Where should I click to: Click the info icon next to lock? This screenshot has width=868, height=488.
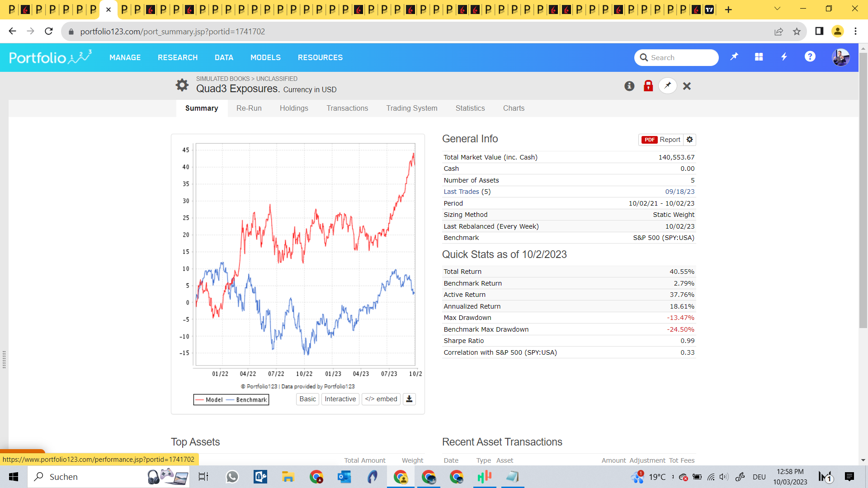click(x=629, y=86)
